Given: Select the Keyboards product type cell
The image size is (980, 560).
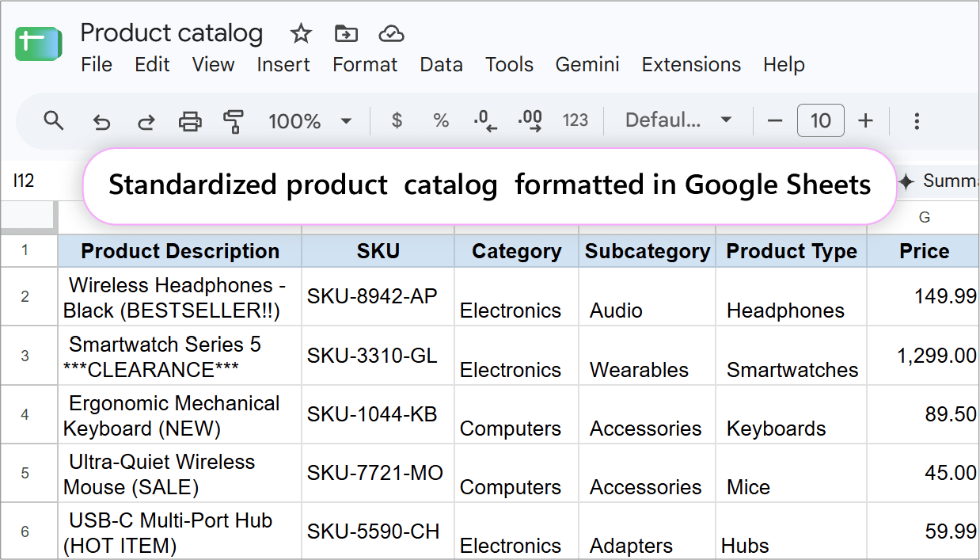Looking at the screenshot, I should 792,415.
